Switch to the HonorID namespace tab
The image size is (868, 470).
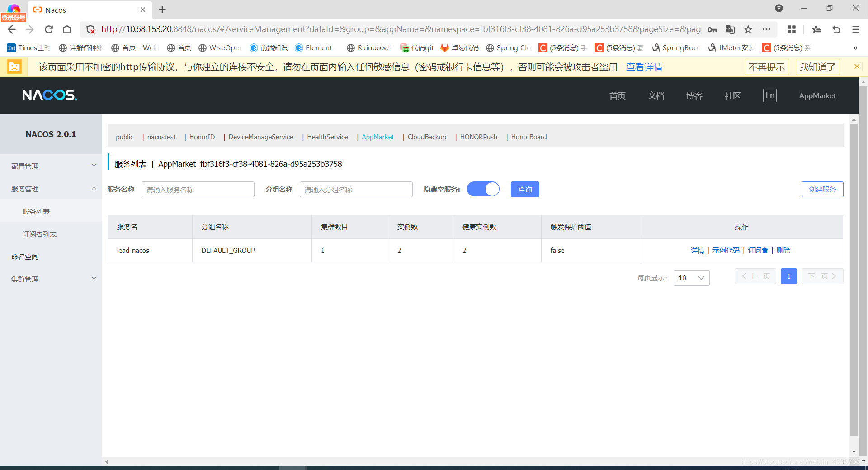(x=202, y=137)
